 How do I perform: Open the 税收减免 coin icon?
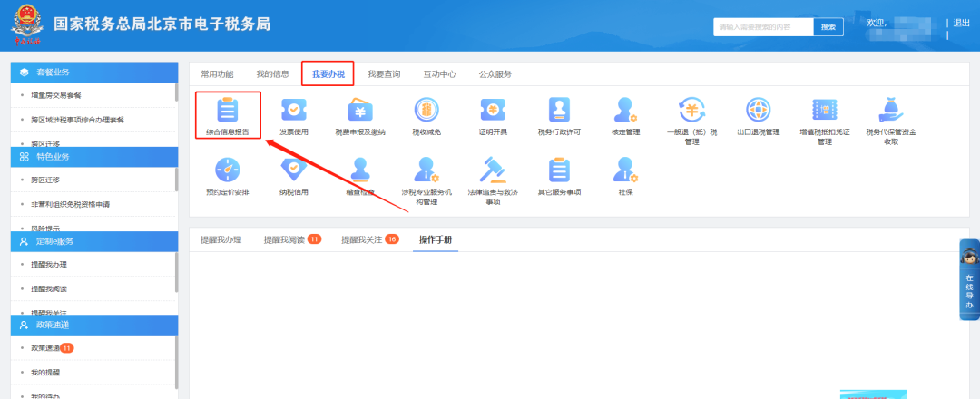tap(426, 110)
